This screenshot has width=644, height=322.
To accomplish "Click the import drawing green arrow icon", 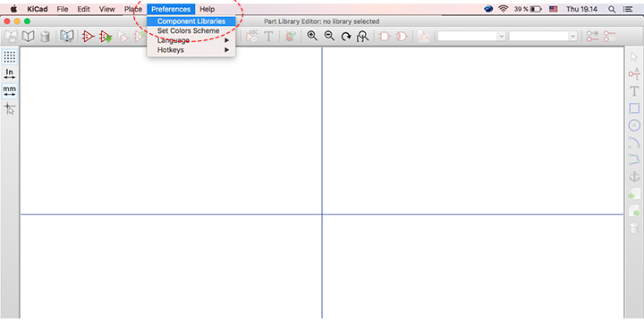I will [634, 195].
